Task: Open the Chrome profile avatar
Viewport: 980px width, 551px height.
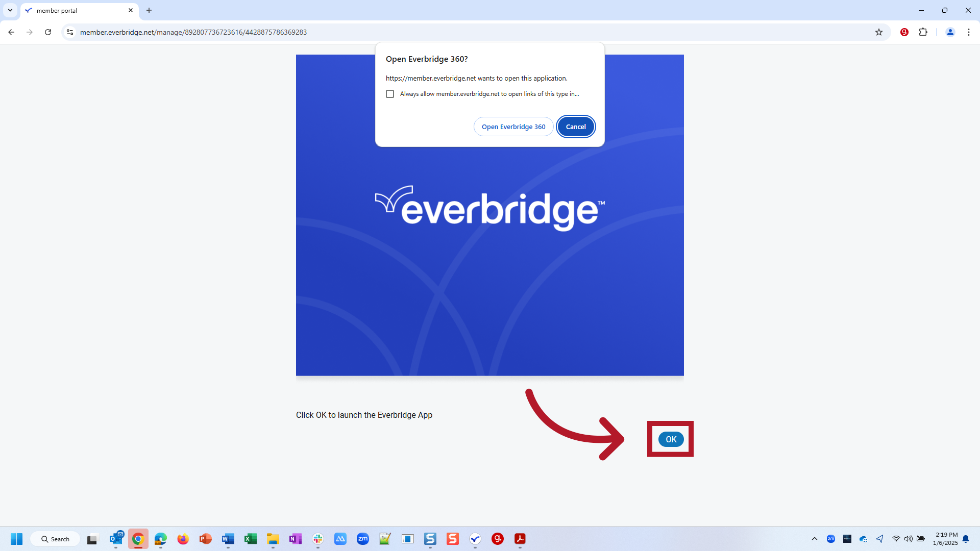Action: (950, 32)
